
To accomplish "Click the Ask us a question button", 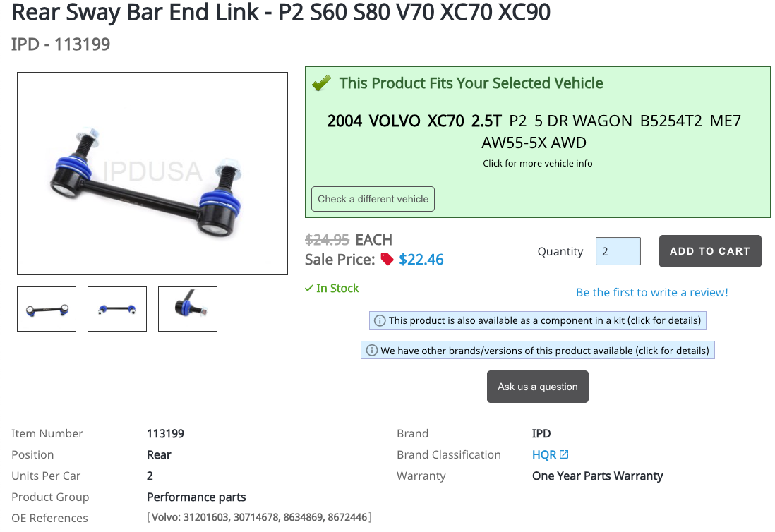I will pyautogui.click(x=538, y=387).
